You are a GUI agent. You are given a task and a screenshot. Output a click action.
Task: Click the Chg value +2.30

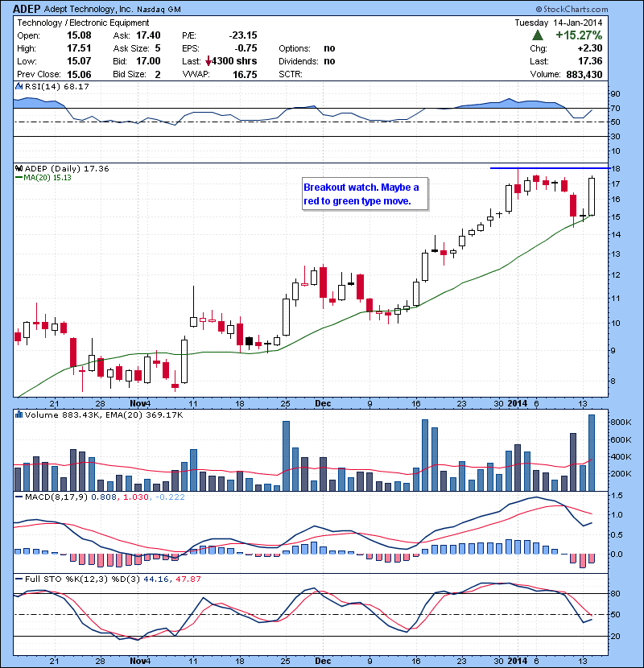point(590,48)
